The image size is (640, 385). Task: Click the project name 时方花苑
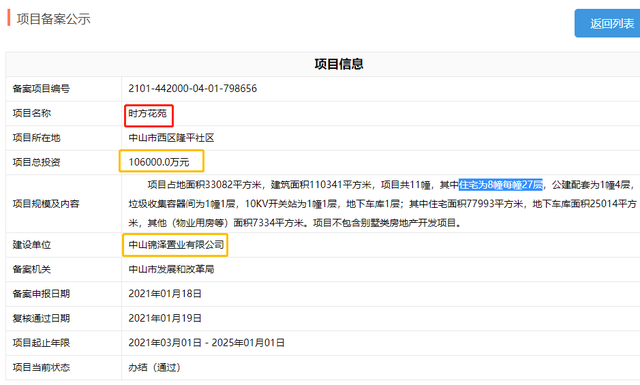coord(148,113)
